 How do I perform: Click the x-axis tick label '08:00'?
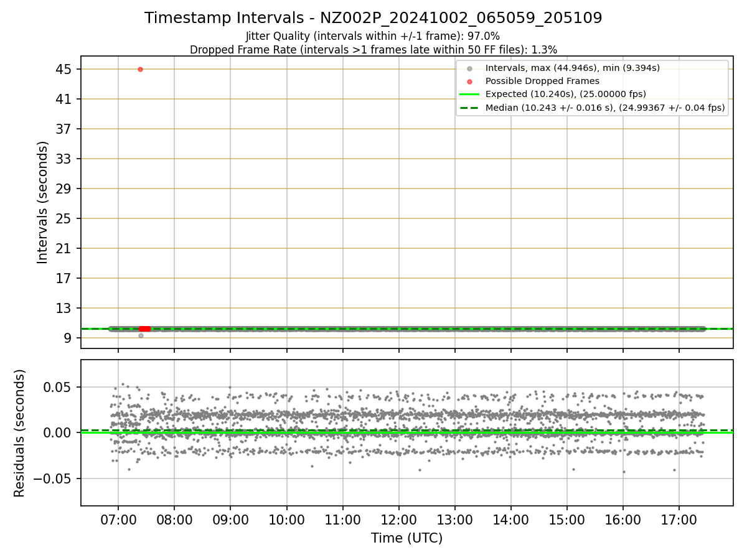click(x=174, y=519)
